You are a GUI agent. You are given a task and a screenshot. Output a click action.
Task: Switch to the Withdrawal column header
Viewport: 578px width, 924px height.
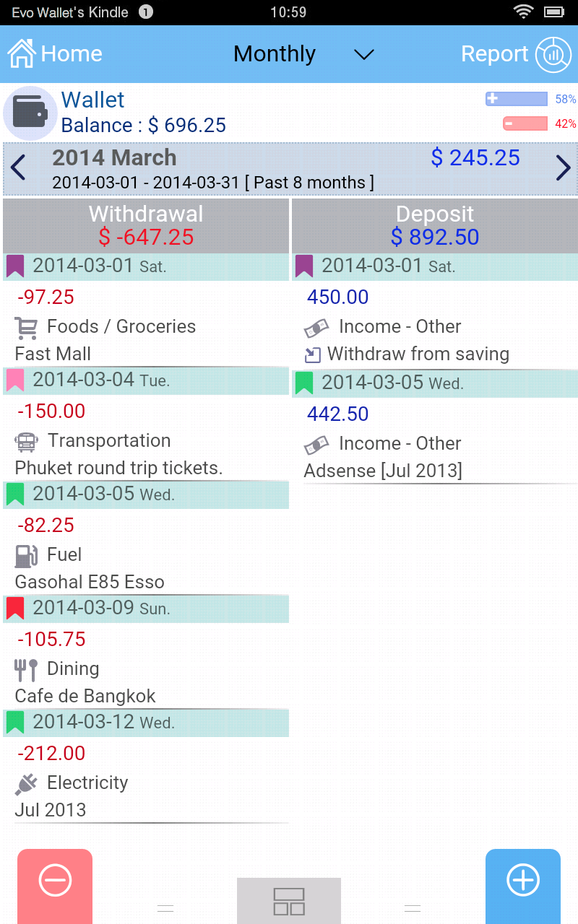[x=144, y=224]
